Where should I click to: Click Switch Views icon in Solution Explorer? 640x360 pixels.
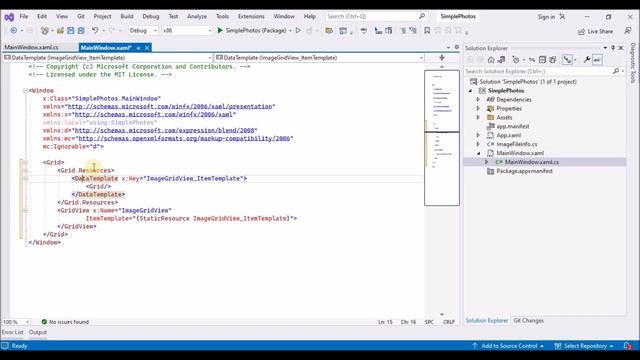click(x=502, y=60)
